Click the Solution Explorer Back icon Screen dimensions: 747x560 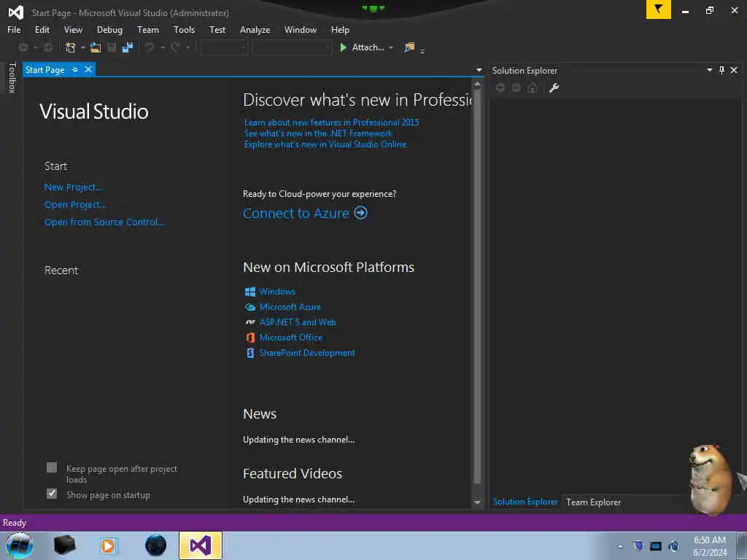(500, 87)
